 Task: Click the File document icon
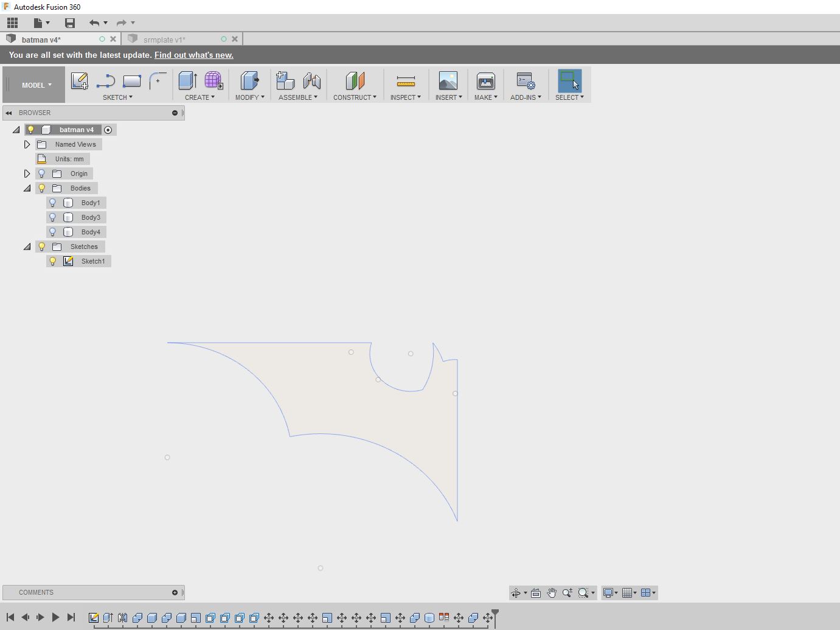(38, 23)
